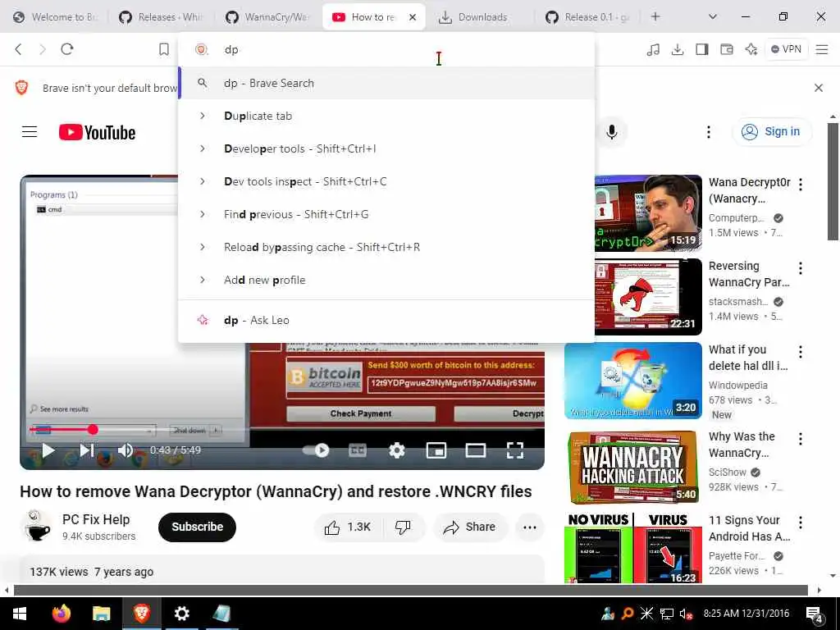Screen dimensions: 840x630
Task: Mute the video with the speaker icon
Action: [x=126, y=450]
